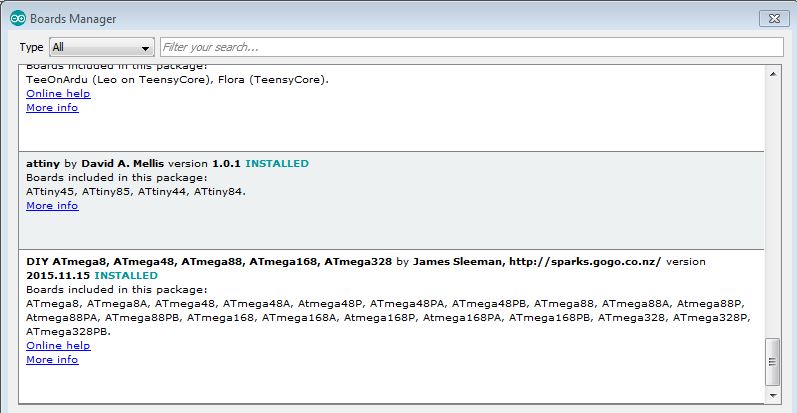Click the Boards Manager window title
This screenshot has height=413, width=797.
[73, 19]
